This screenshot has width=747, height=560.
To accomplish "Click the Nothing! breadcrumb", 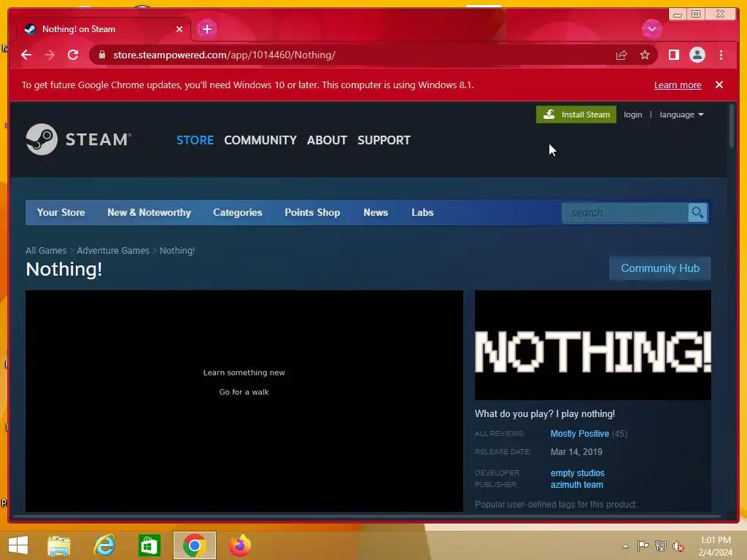I will tap(177, 251).
